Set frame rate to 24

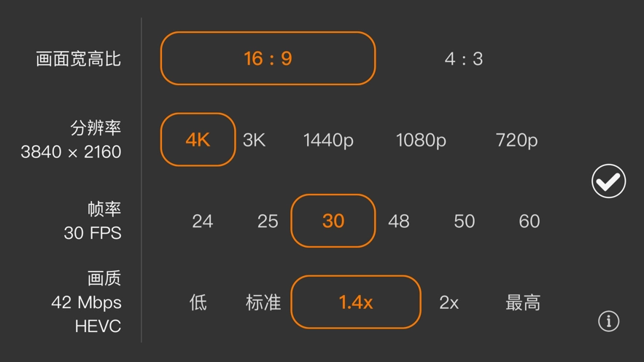click(202, 221)
